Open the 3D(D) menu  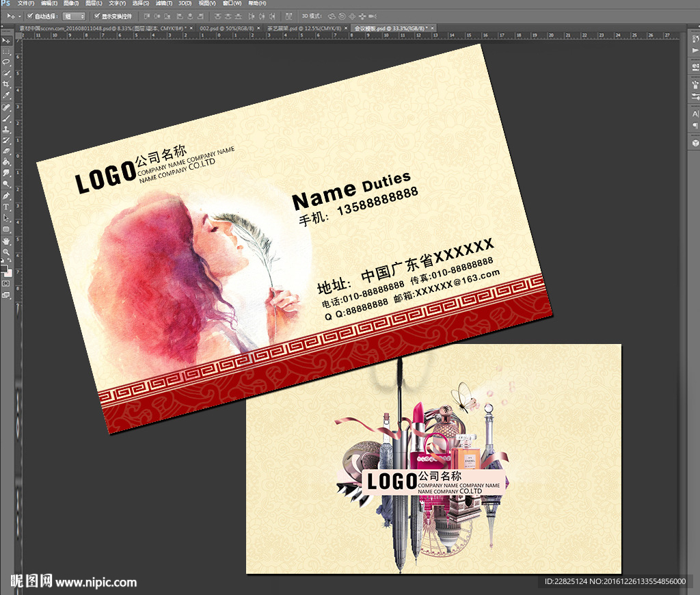tap(185, 3)
